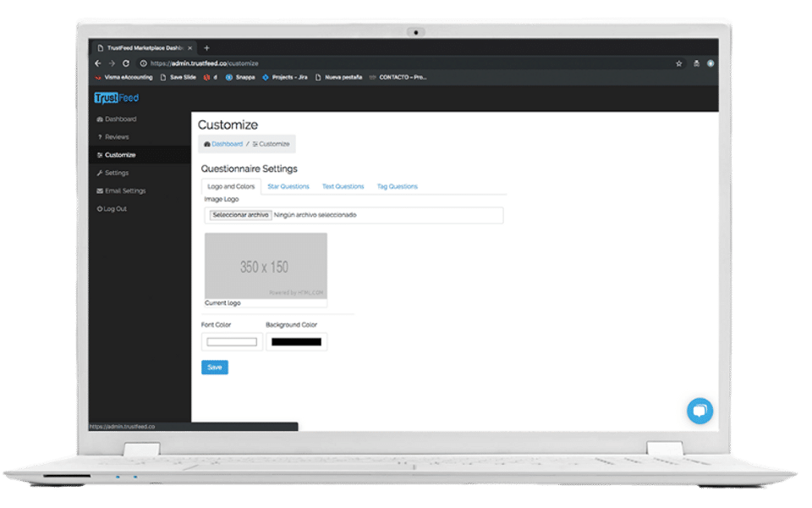
Task: Click the browser forward arrow
Action: pos(112,63)
